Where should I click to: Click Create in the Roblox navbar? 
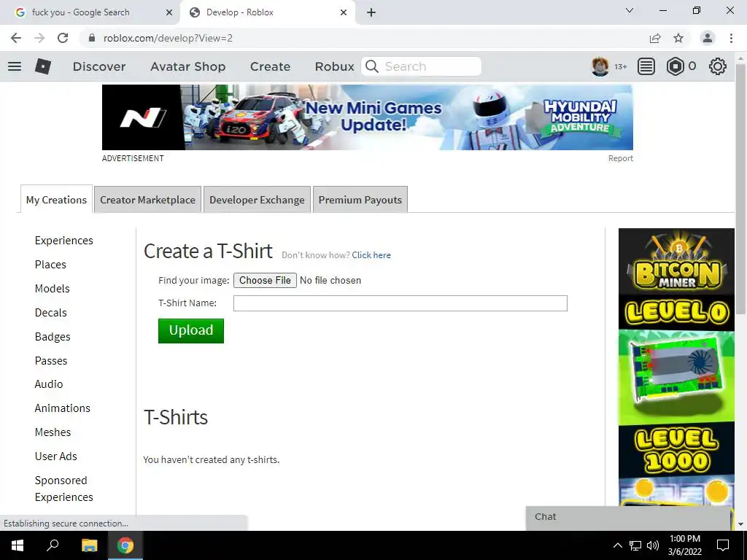270,66
